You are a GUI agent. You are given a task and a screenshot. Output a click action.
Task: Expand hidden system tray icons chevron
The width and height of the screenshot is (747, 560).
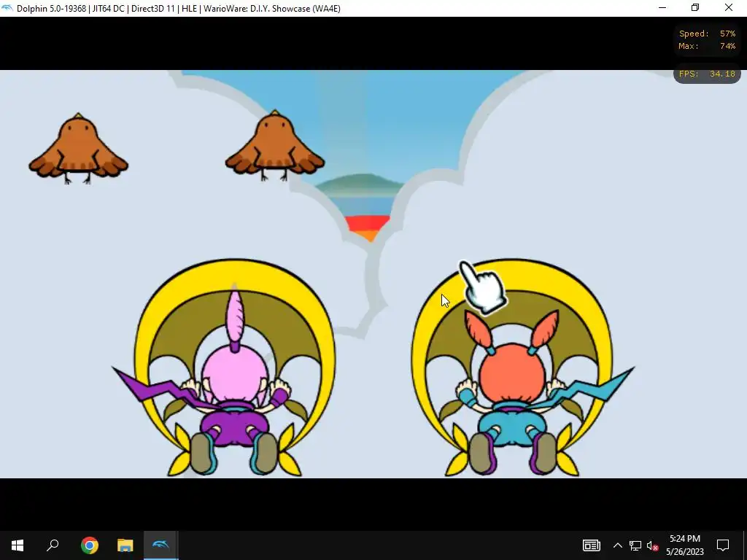pos(617,545)
